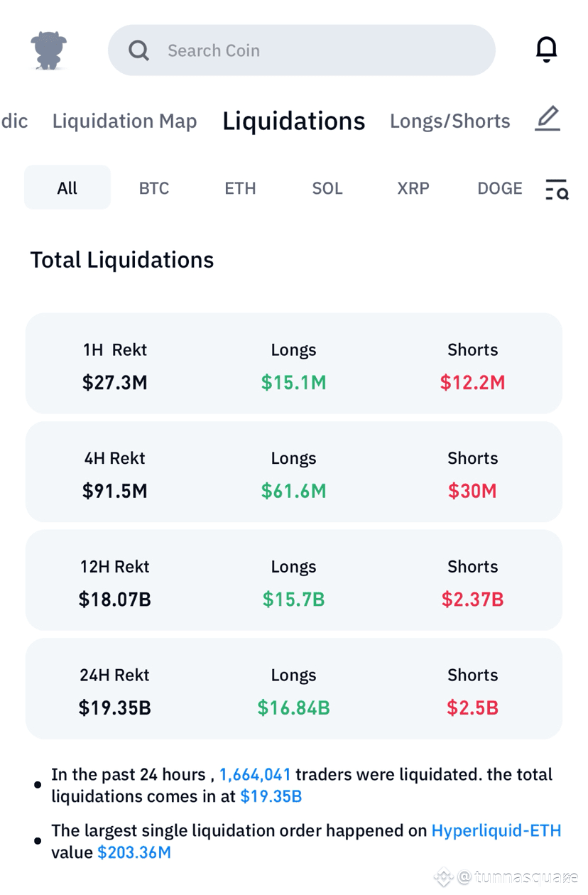The height and width of the screenshot is (895, 588).
Task: Switch to the Liquidation Map tab
Action: click(x=124, y=121)
